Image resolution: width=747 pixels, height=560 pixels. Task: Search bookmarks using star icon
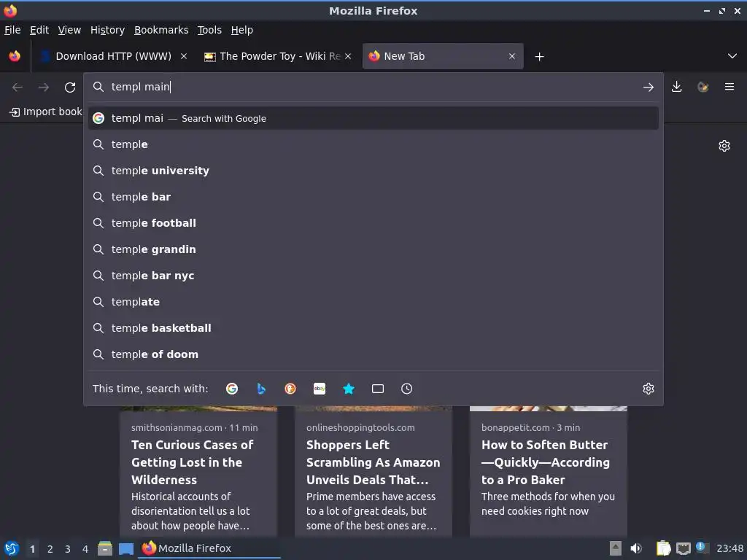tap(349, 389)
